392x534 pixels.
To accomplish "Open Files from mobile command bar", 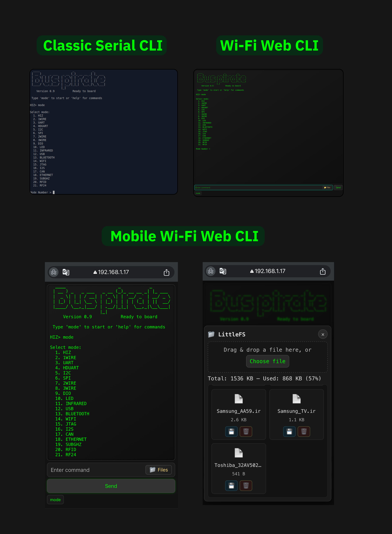I will (159, 470).
